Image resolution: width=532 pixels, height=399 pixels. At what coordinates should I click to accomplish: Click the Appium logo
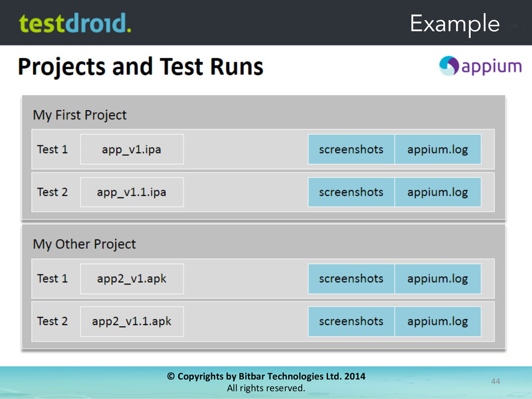480,66
